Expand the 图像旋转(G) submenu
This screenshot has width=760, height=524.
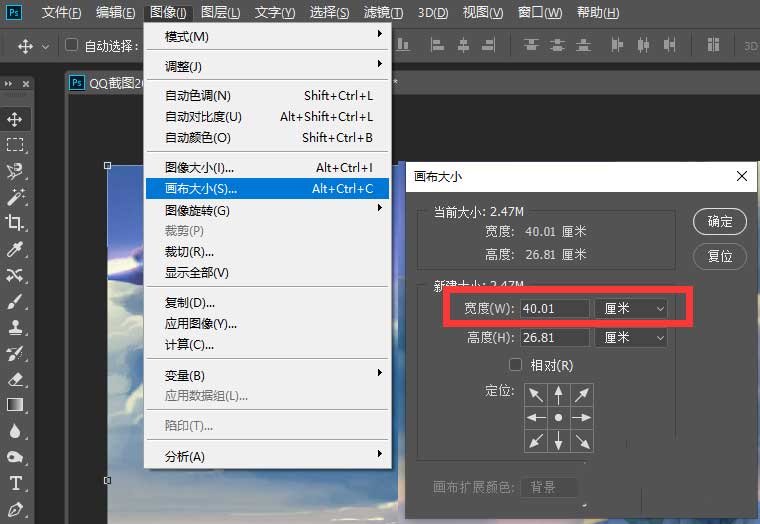(x=267, y=210)
